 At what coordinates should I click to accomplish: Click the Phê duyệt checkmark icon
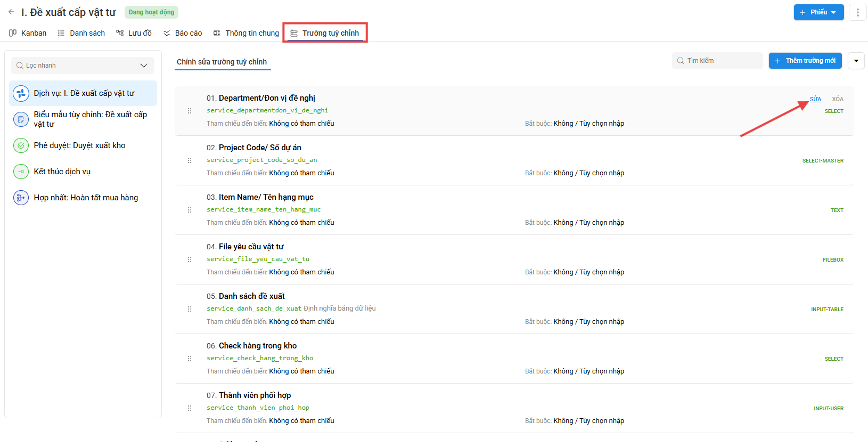21,145
